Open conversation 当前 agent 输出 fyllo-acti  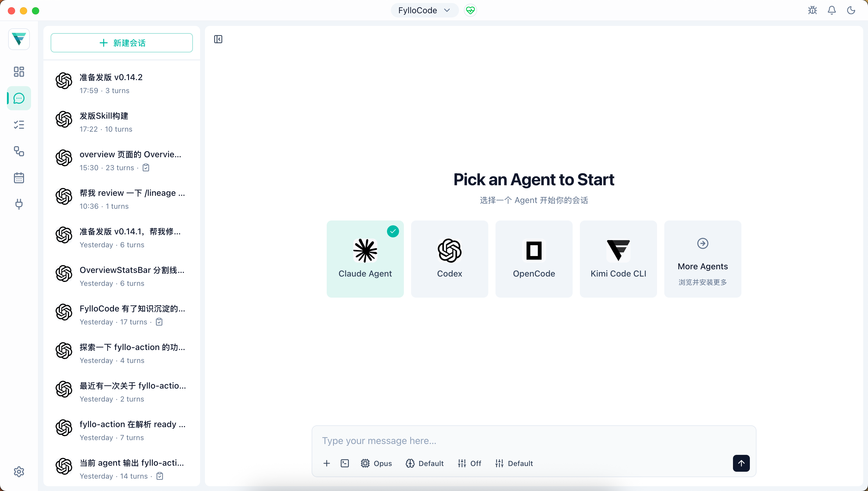121,469
